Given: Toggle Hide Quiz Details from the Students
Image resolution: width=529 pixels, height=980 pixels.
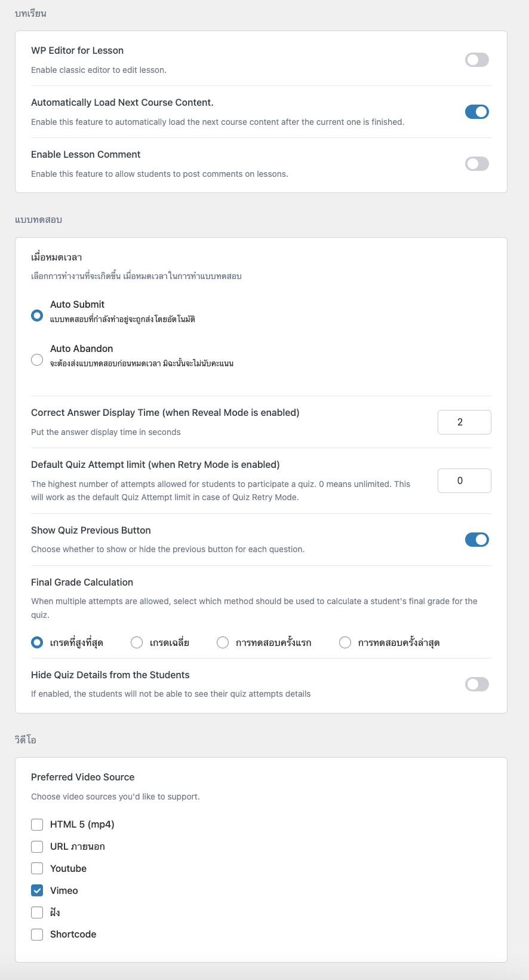Looking at the screenshot, I should point(477,684).
